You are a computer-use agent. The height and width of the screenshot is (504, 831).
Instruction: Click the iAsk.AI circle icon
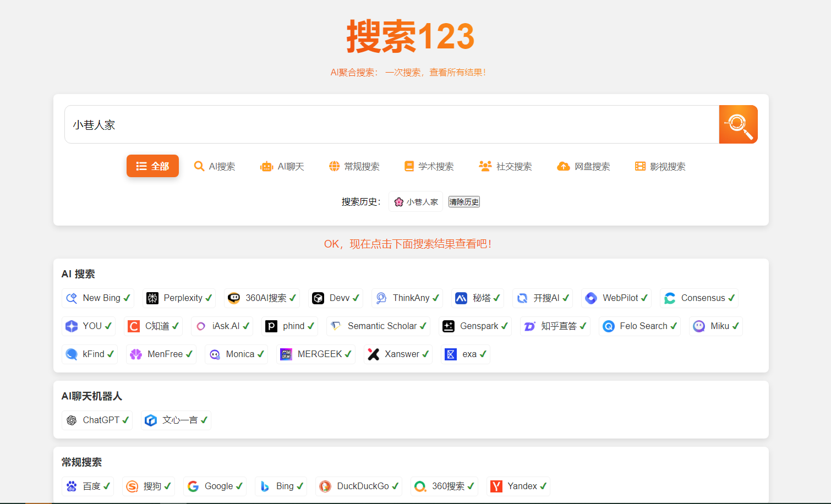pos(201,326)
